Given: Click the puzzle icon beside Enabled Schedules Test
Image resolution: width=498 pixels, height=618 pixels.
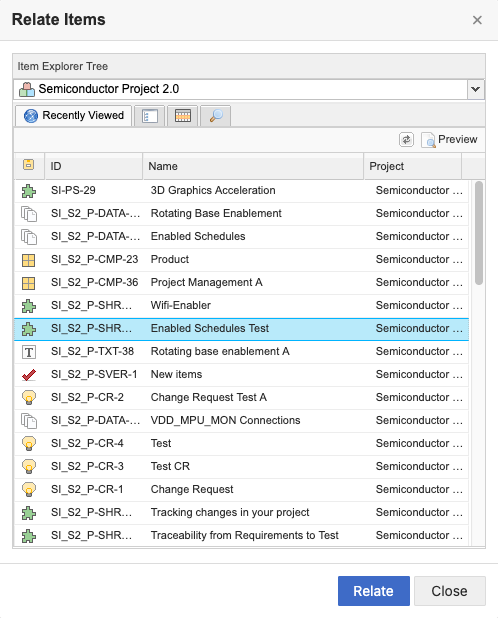Looking at the screenshot, I should pyautogui.click(x=29, y=329).
